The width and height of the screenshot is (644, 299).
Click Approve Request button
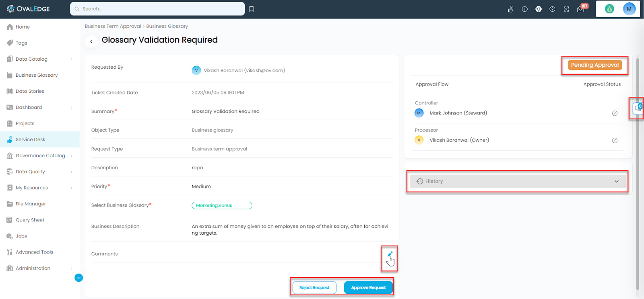click(x=368, y=288)
